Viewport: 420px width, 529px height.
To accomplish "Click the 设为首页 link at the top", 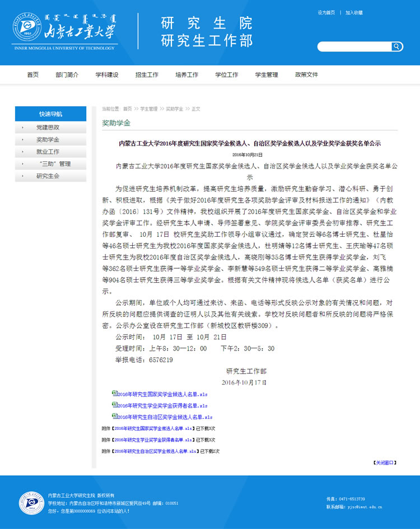I will (326, 12).
